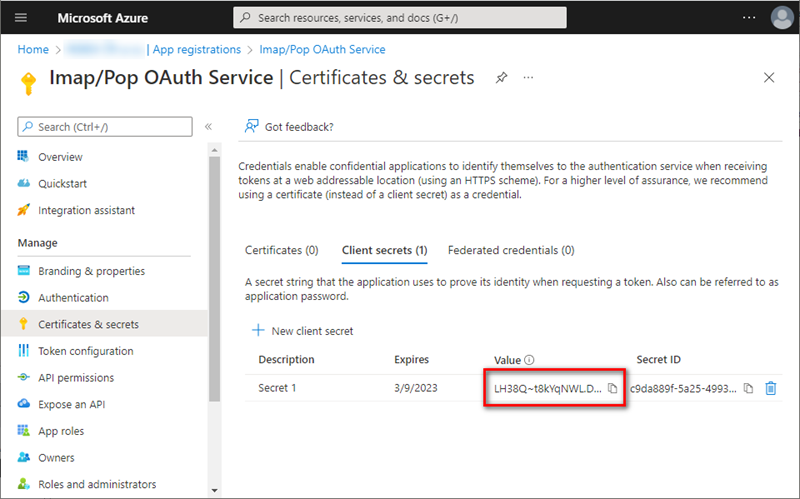800x499 pixels.
Task: Open the header ellipsis overflow menu
Action: coord(749,18)
